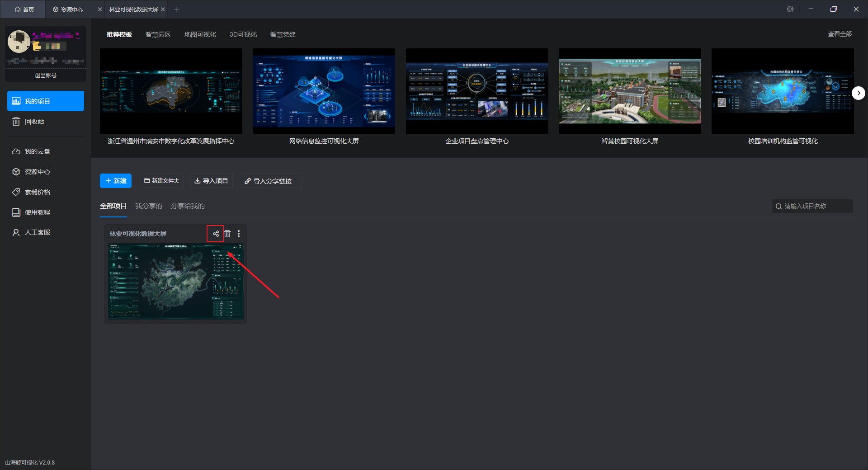Open 智慧校园可视化大屏 template thumbnail
Screen dimensions: 868x470
pos(630,91)
